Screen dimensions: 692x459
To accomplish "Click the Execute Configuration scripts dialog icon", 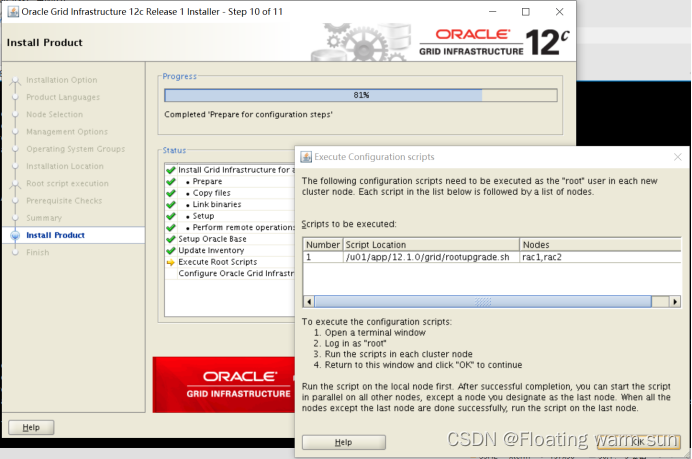I will point(306,157).
